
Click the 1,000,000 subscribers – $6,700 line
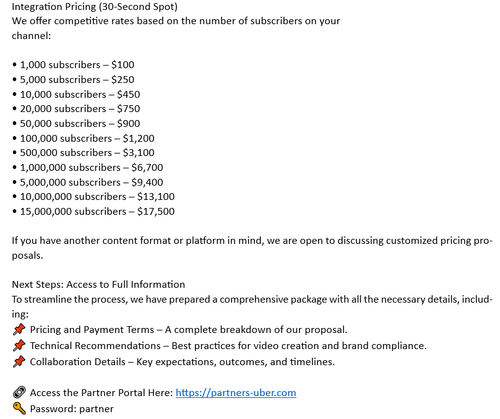(x=87, y=167)
